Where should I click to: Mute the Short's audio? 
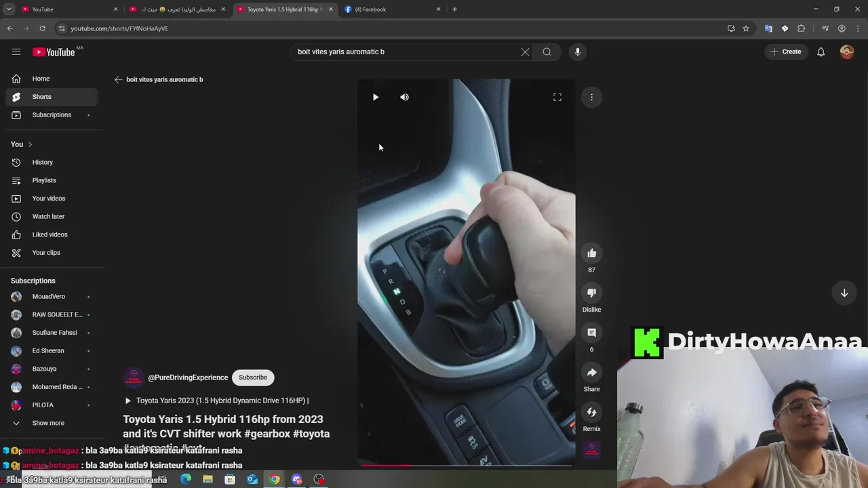point(404,97)
